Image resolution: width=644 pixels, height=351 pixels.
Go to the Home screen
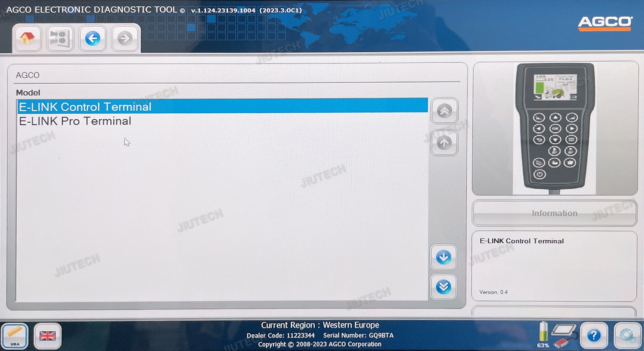click(27, 39)
